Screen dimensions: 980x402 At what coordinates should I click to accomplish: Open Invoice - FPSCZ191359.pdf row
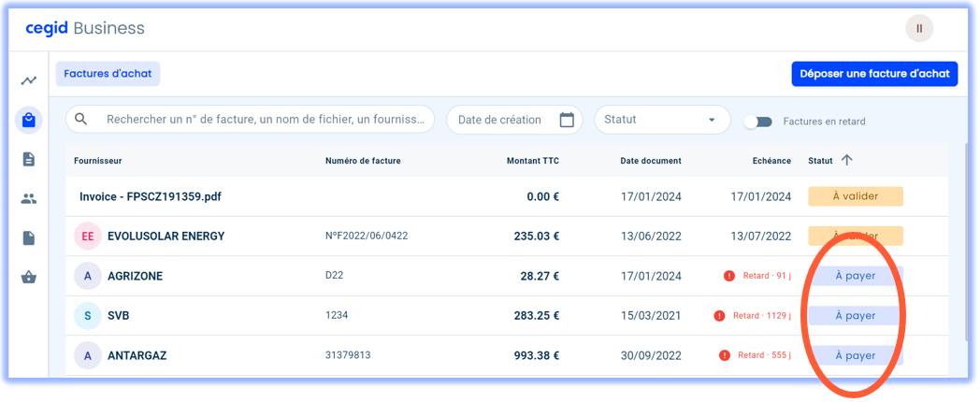click(507, 197)
